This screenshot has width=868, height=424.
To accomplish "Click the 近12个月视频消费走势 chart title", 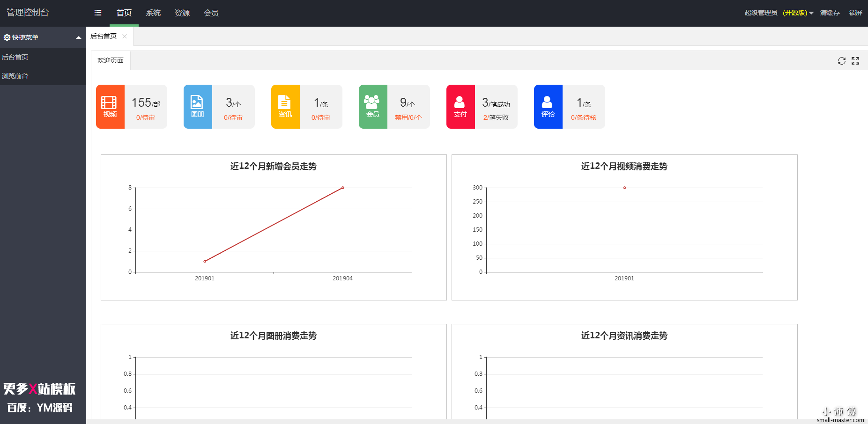I will tap(624, 166).
